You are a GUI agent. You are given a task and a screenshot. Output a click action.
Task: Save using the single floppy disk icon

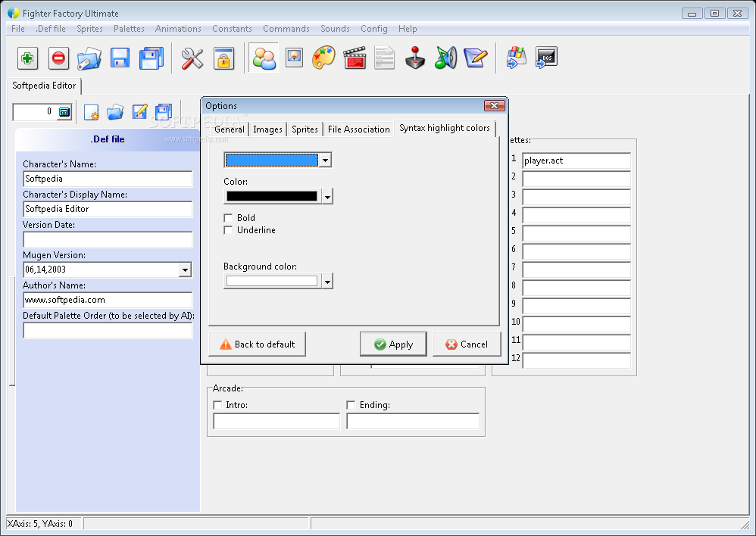pos(120,58)
